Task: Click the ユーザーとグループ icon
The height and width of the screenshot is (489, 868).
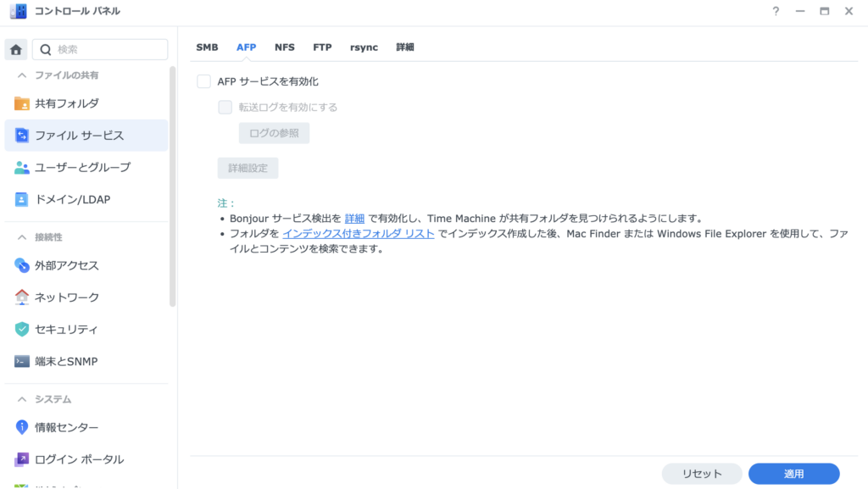Action: pyautogui.click(x=21, y=167)
